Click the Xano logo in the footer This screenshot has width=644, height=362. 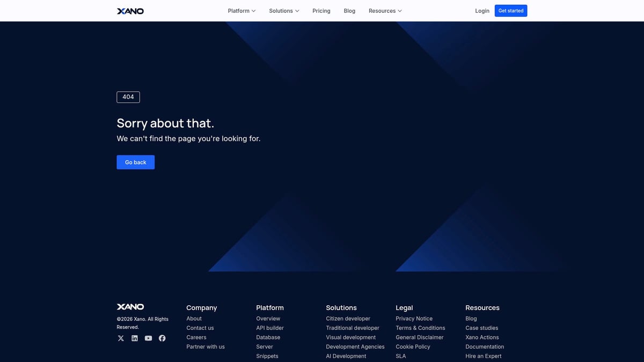130,306
